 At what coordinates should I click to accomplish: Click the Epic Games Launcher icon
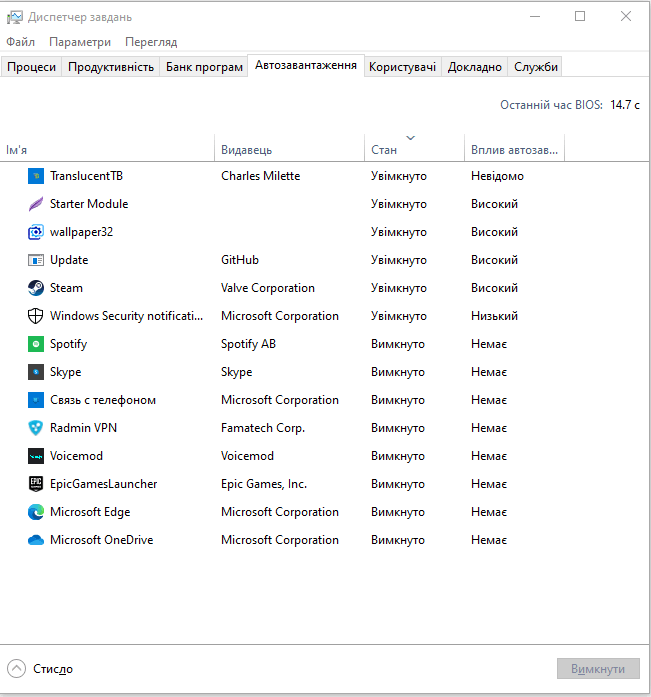click(x=36, y=484)
